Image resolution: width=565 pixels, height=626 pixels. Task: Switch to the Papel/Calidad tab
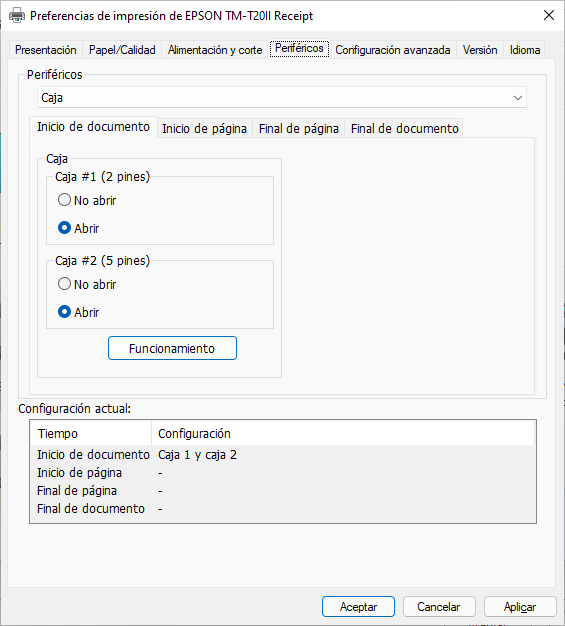coord(122,50)
